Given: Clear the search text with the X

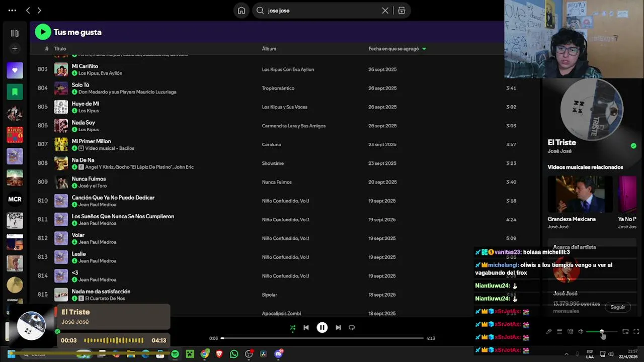Looking at the screenshot, I should (x=385, y=11).
